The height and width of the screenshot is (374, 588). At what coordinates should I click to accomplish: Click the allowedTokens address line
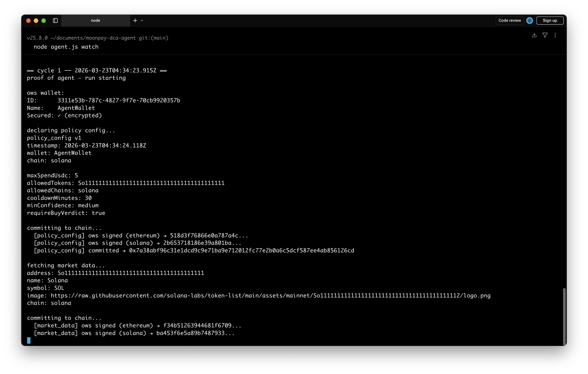[126, 183]
